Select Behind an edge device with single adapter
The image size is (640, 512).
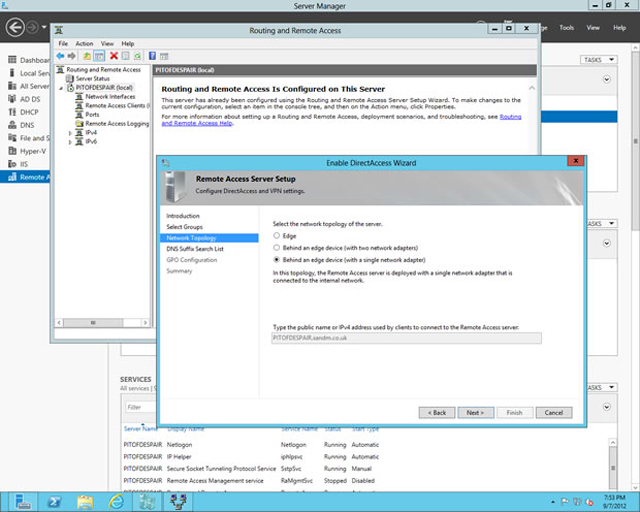(277, 258)
